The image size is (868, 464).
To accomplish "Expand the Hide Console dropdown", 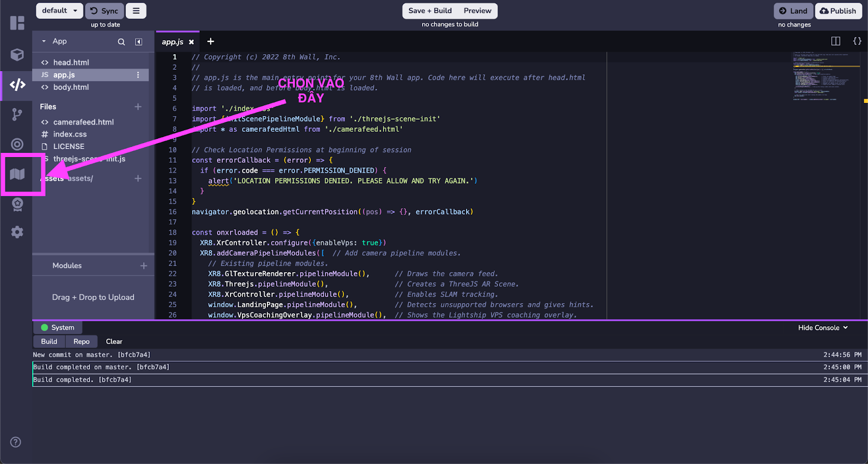I will coord(822,327).
